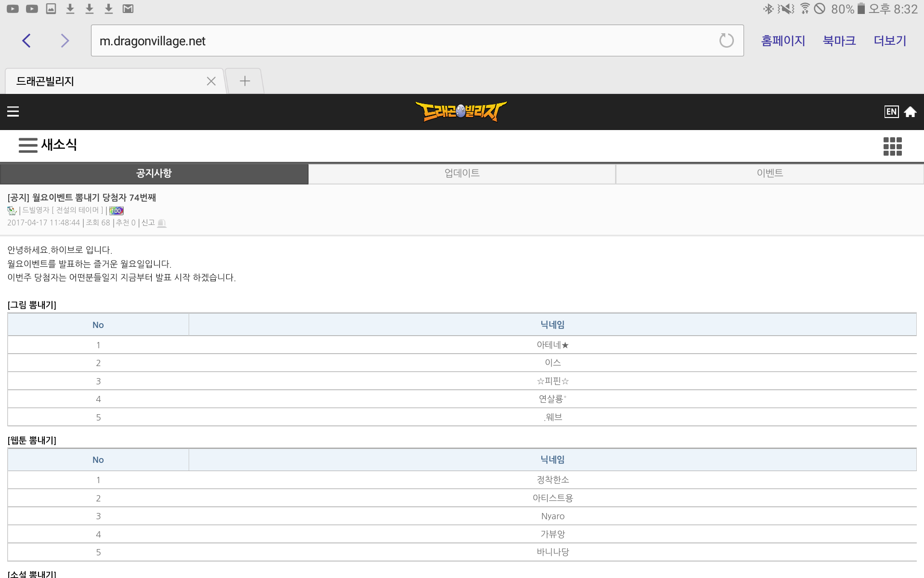This screenshot has width=924, height=578.
Task: Open the grid menu icon beside 새소식
Action: coord(892,146)
